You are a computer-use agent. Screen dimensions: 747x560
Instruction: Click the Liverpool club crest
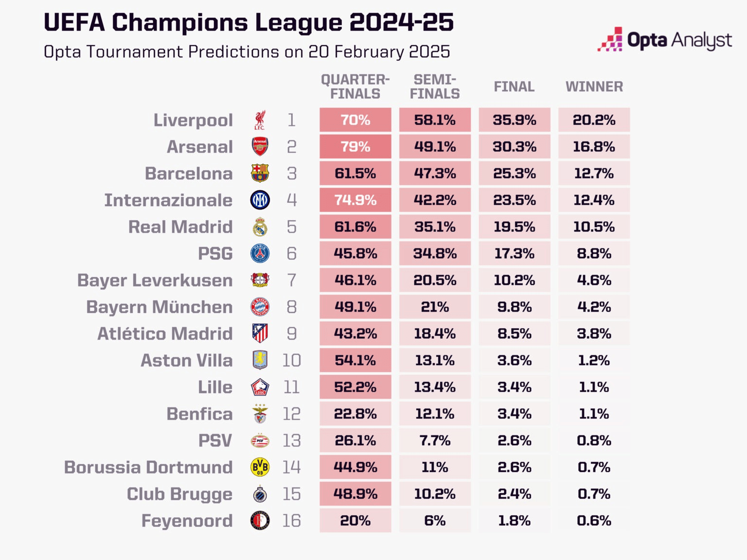click(x=260, y=120)
